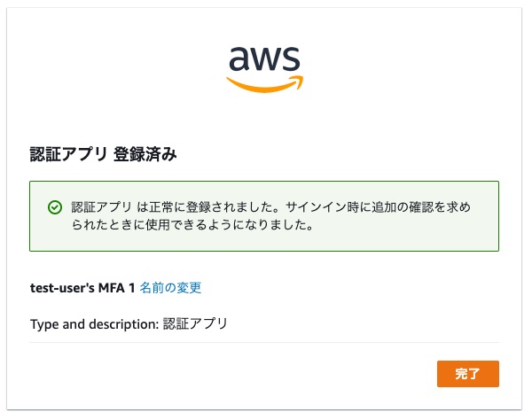Click the Type and description text line
Image resolution: width=532 pixels, height=420 pixels.
pyautogui.click(x=129, y=324)
